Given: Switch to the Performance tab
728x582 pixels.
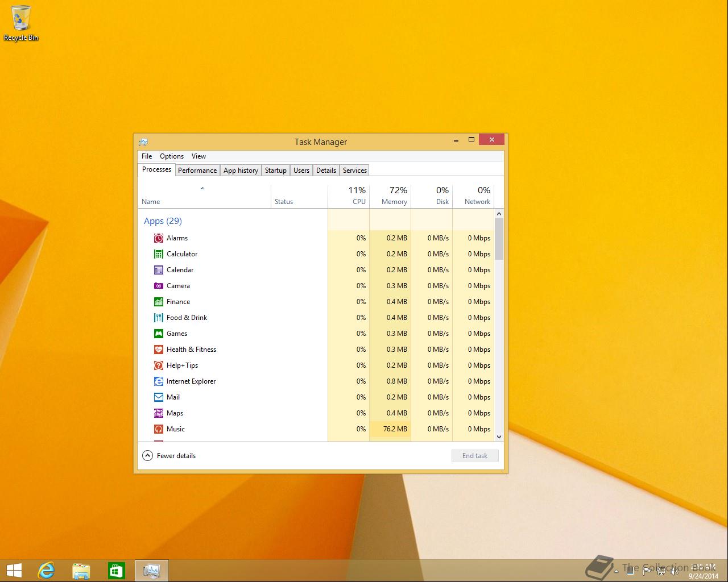Looking at the screenshot, I should pos(197,171).
